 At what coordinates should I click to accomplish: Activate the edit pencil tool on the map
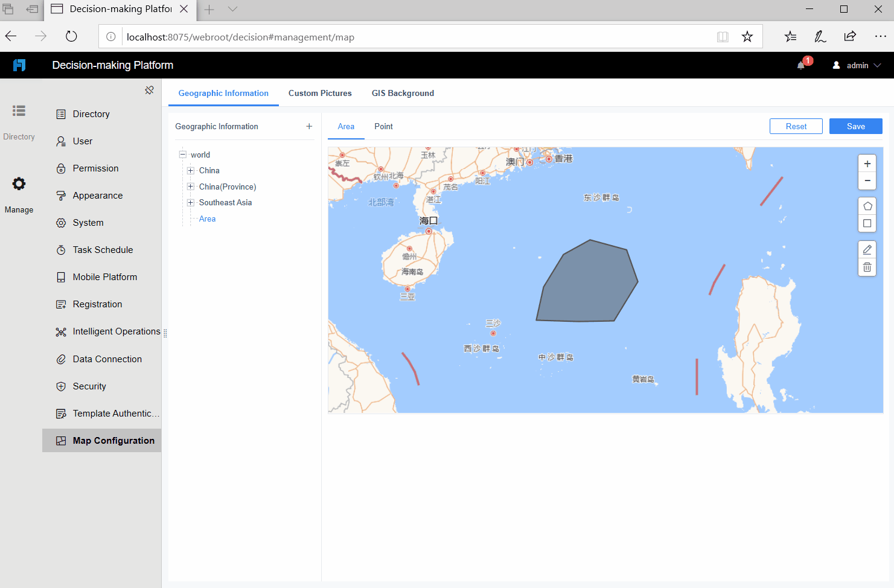click(x=867, y=249)
